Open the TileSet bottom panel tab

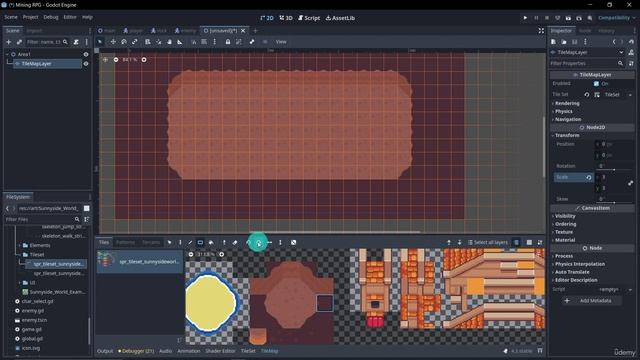pyautogui.click(x=248, y=351)
